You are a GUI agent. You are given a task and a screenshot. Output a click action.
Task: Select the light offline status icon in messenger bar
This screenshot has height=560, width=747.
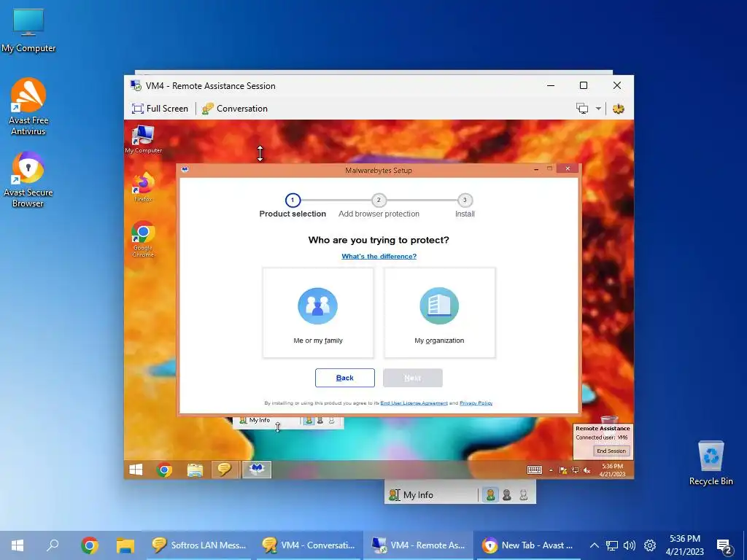[524, 495]
